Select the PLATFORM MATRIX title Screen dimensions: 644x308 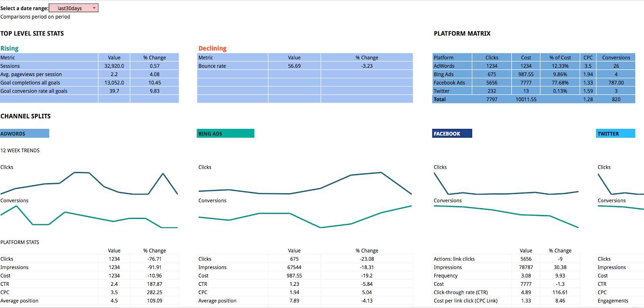462,33
